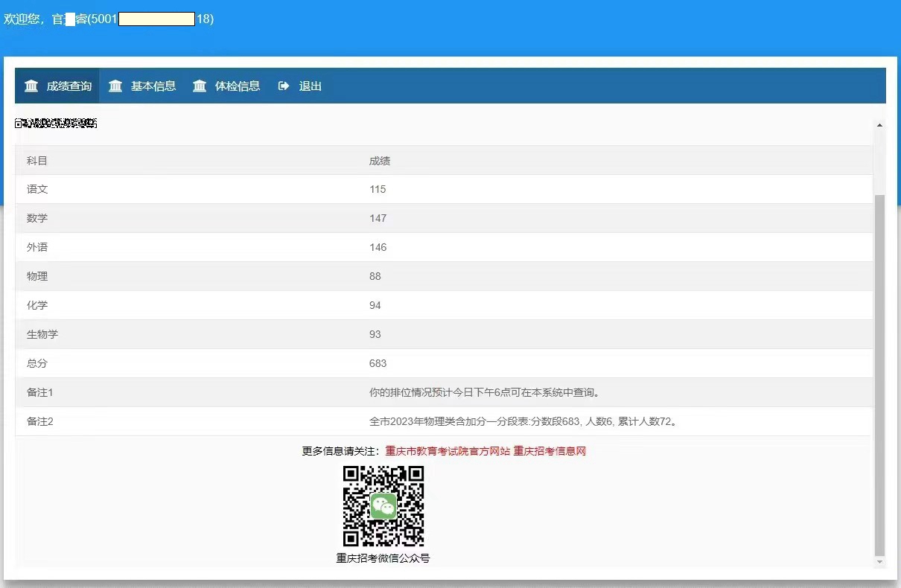Click the 全市2023年物理类 remark text
The width and height of the screenshot is (901, 588).
[523, 421]
